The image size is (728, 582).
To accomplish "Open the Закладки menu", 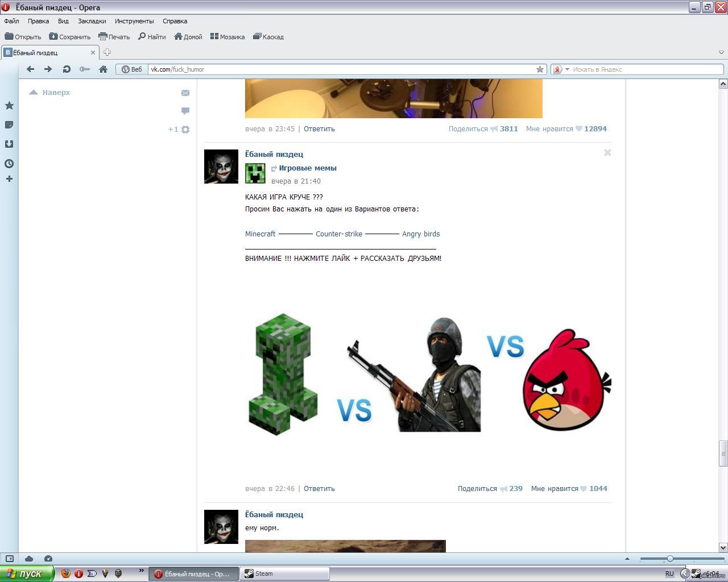I will click(92, 21).
